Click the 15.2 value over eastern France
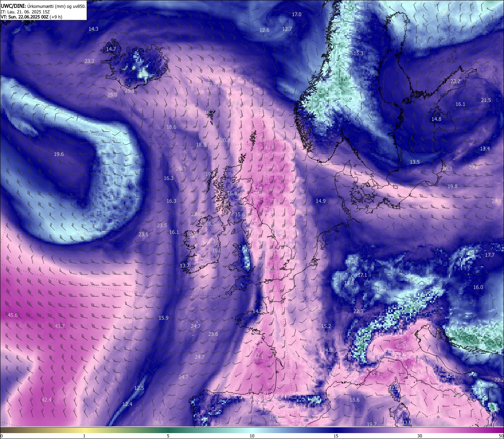 tap(326, 326)
